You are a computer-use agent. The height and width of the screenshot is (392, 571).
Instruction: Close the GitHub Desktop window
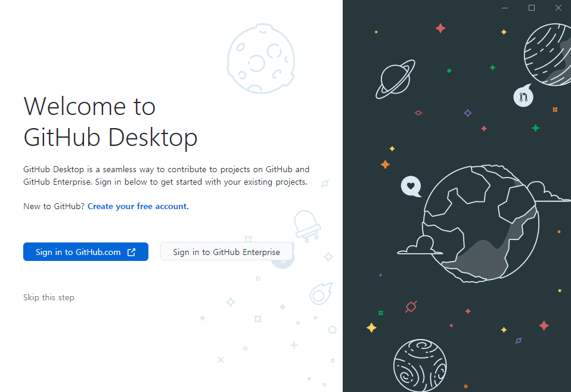[x=558, y=8]
